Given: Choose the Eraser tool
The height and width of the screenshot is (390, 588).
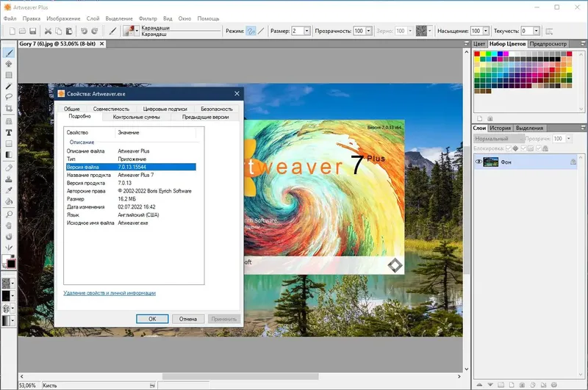Looking at the screenshot, I should [x=9, y=168].
